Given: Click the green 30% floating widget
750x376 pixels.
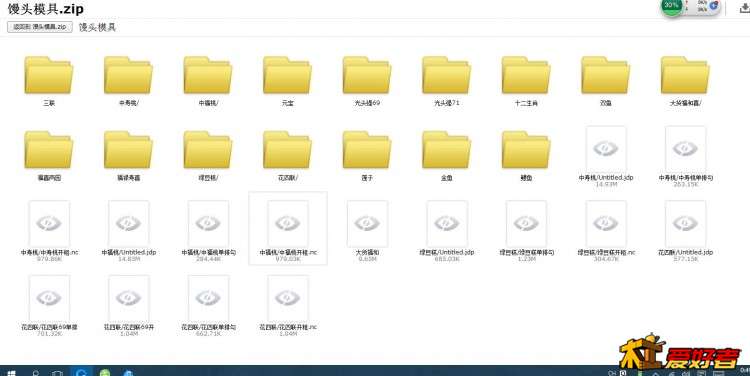Looking at the screenshot, I should coord(672,6).
